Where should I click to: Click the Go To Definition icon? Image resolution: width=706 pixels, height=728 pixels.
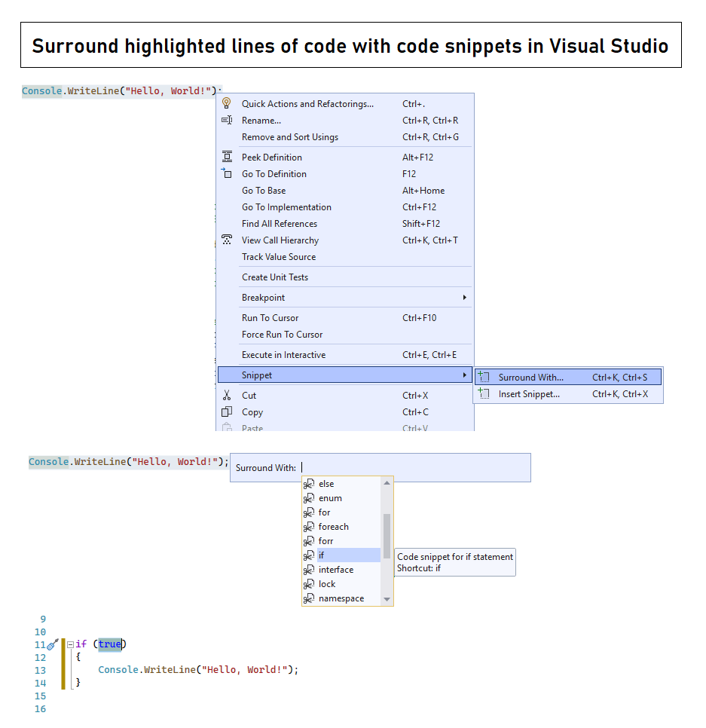tap(227, 173)
